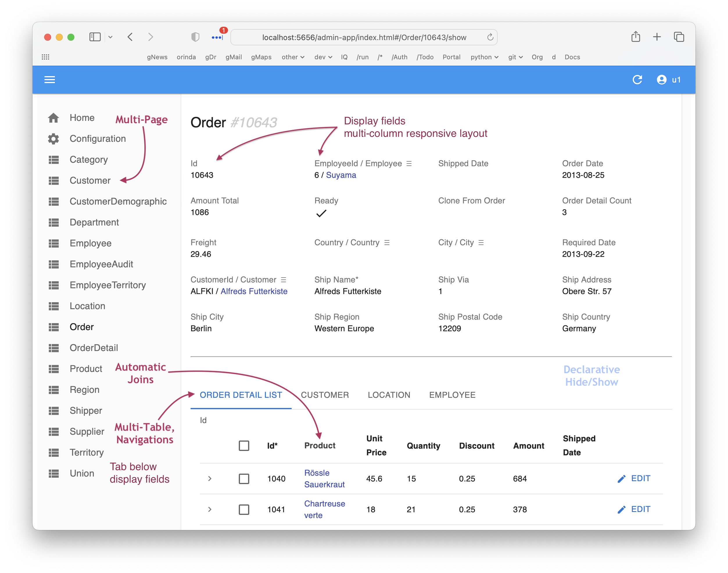Open the Rössle Sauerkraut product link
This screenshot has height=573, width=728.
pyautogui.click(x=324, y=479)
